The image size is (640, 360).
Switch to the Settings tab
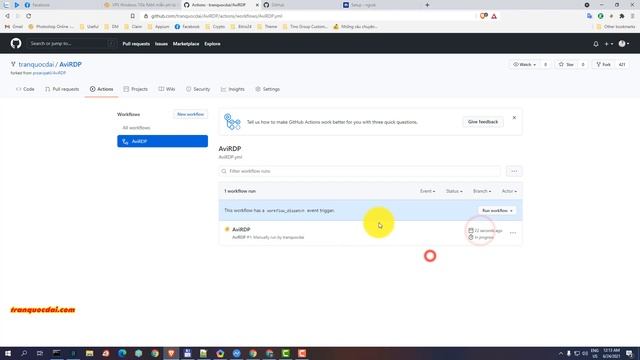click(x=268, y=89)
